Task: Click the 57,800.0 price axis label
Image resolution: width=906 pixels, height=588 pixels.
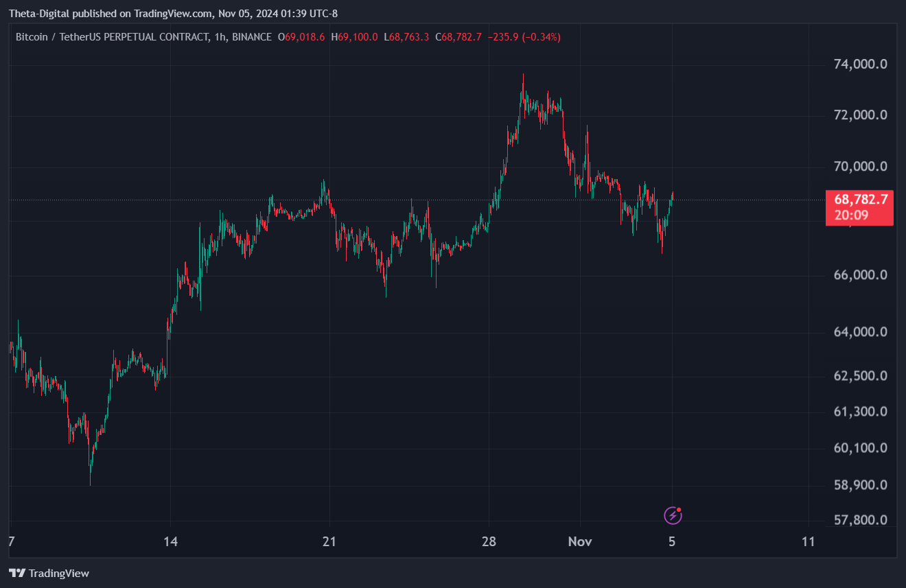Action: (x=861, y=519)
